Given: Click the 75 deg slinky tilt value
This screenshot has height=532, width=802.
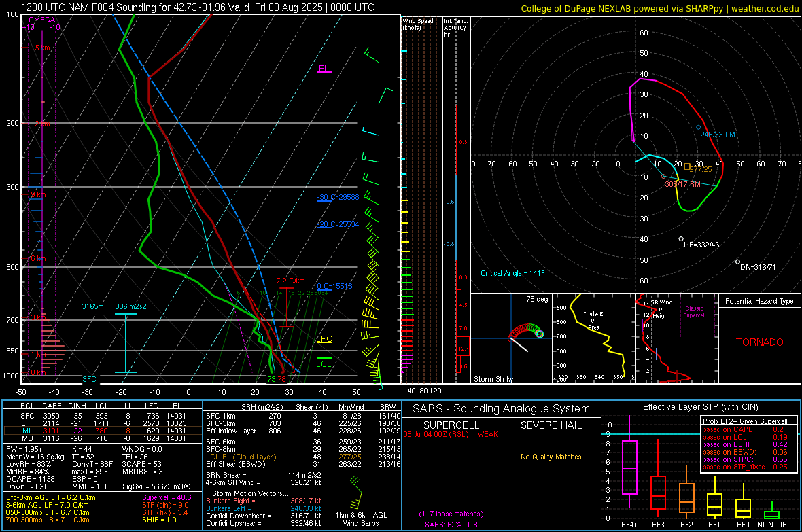Looking at the screenshot, I should coord(536,299).
